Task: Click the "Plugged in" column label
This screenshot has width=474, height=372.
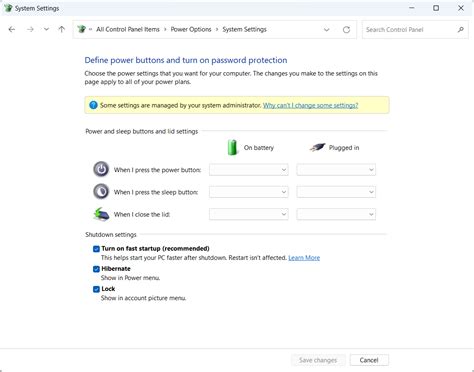Action: tap(344, 147)
